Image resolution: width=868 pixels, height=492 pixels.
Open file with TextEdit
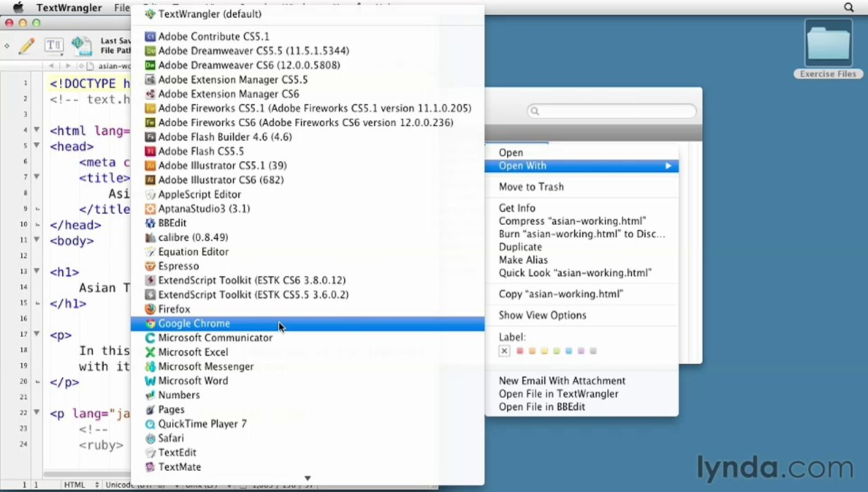coord(307,452)
